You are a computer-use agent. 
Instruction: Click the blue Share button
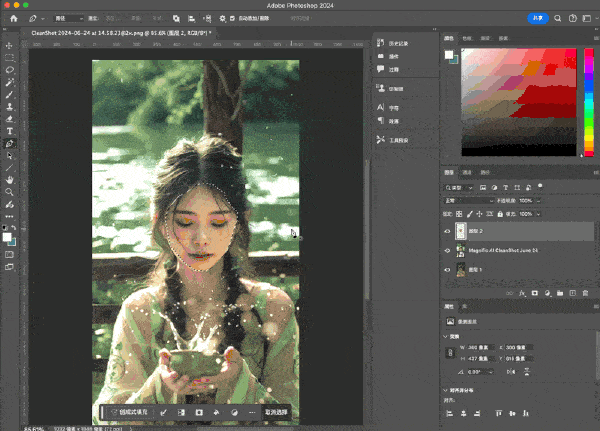[538, 18]
